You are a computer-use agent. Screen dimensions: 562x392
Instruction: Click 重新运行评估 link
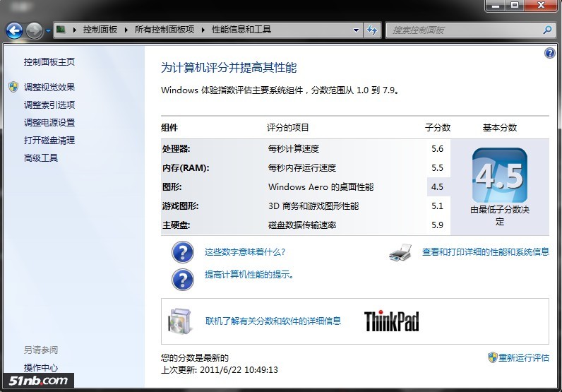pyautogui.click(x=524, y=357)
